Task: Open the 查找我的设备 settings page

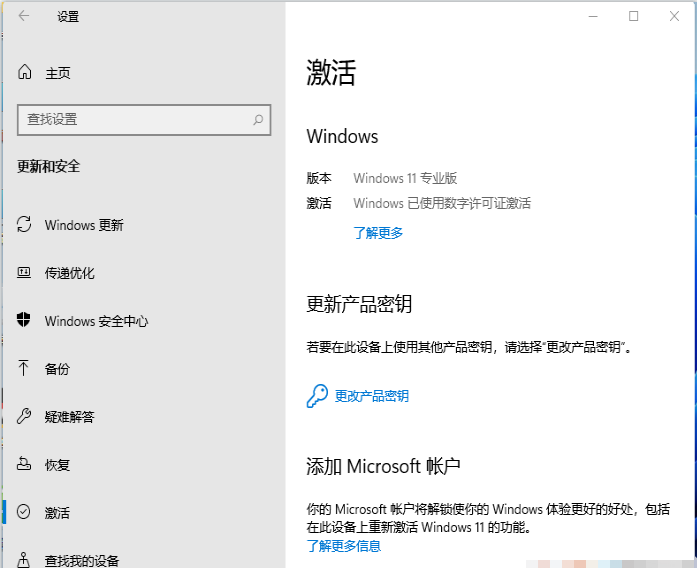Action: [x=82, y=560]
